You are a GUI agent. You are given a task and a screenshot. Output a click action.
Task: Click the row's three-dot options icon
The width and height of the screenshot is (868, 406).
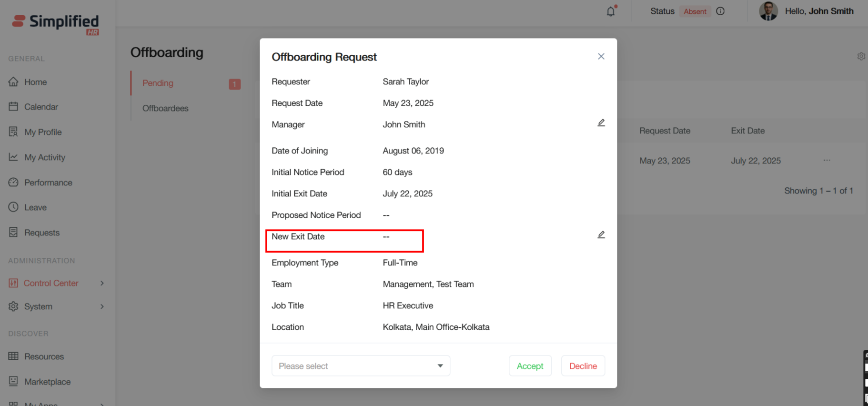[827, 161]
